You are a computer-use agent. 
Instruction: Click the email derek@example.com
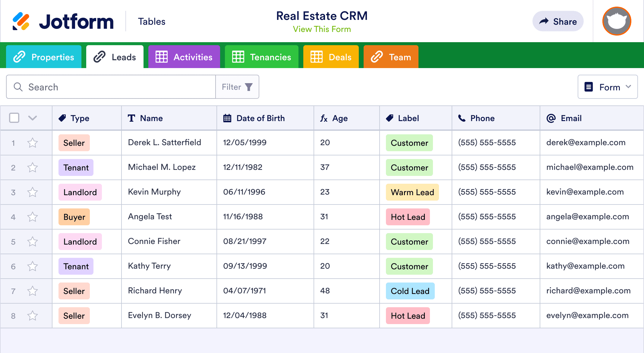click(x=586, y=142)
